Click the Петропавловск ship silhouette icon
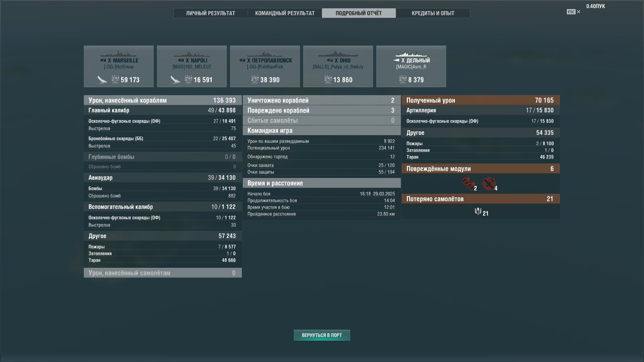Image resolution: width=644 pixels, height=362 pixels. point(265,54)
